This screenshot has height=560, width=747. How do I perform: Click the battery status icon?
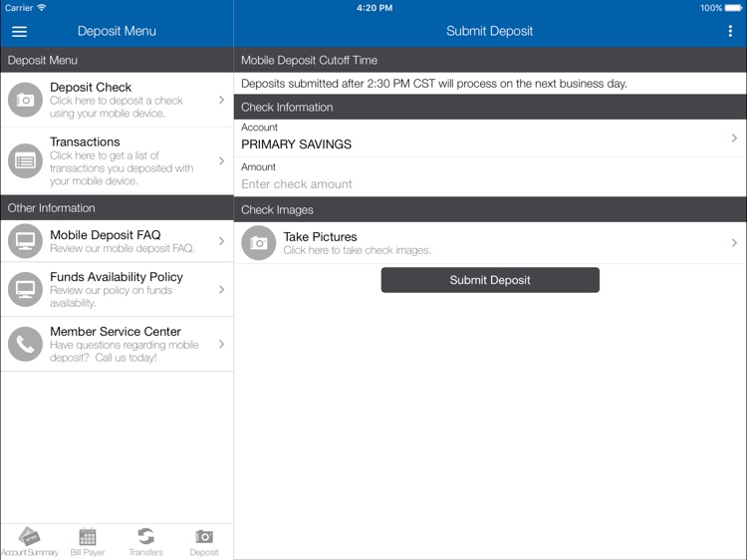pyautogui.click(x=734, y=8)
